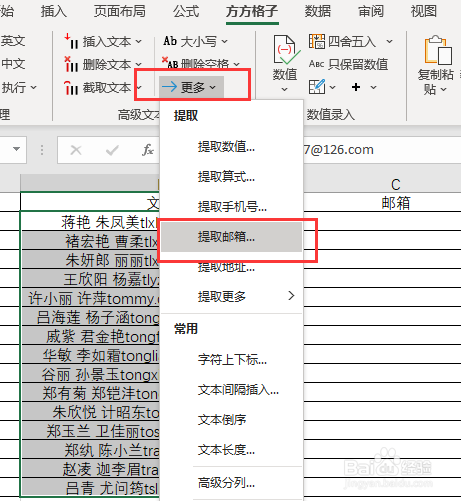461x501 pixels.
Task: Expand the plus icon dropdown arrow
Action: click(373, 87)
